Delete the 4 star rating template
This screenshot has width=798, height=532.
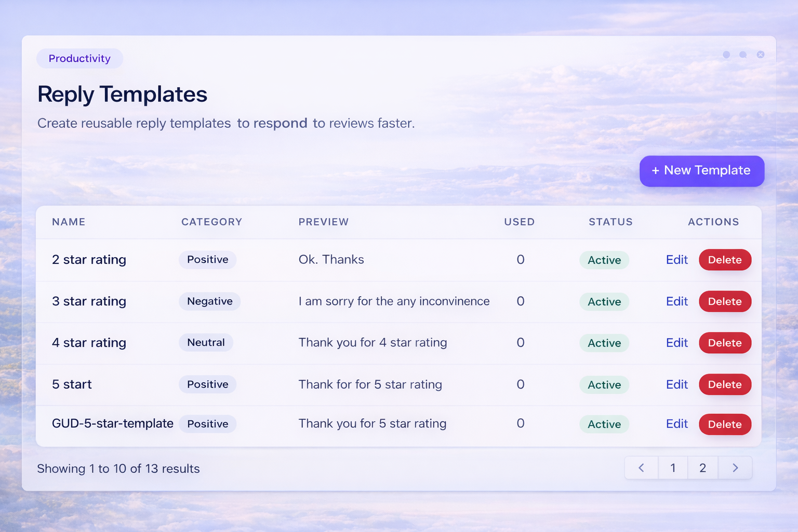click(725, 343)
